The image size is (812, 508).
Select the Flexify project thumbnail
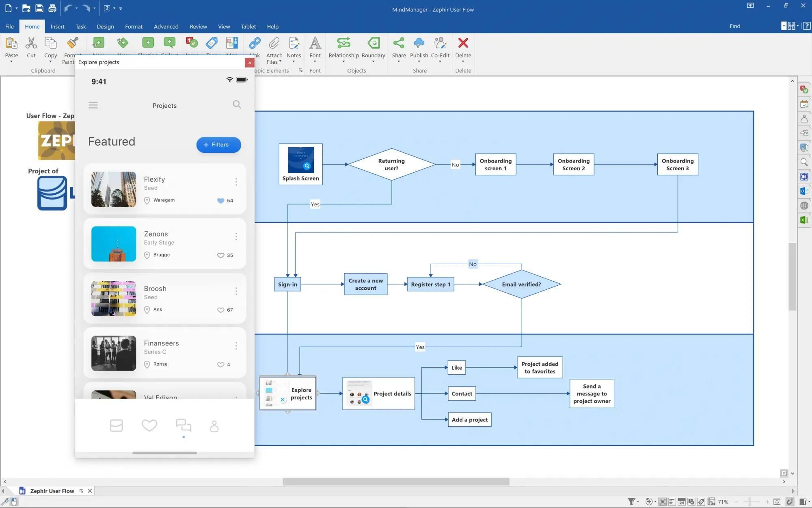click(x=114, y=189)
